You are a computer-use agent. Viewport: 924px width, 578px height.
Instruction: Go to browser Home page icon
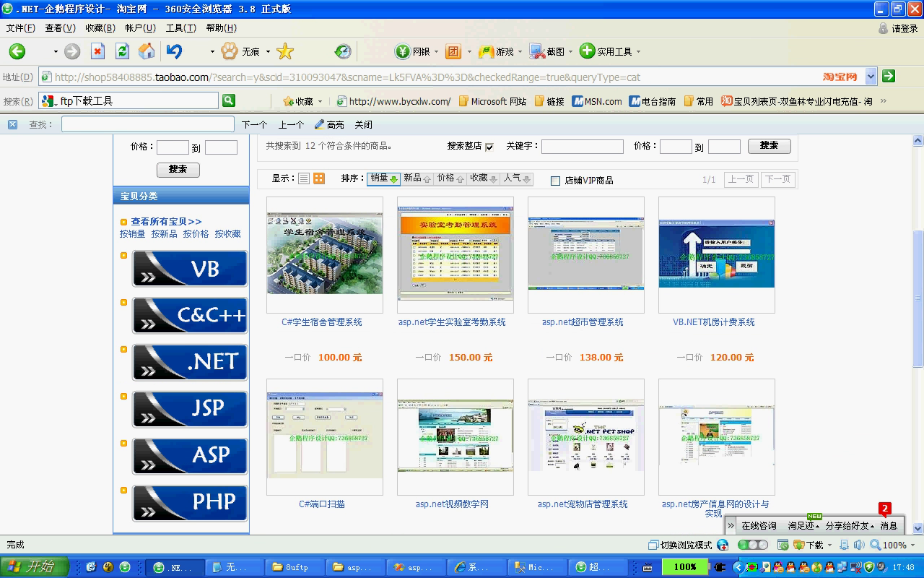click(x=147, y=51)
